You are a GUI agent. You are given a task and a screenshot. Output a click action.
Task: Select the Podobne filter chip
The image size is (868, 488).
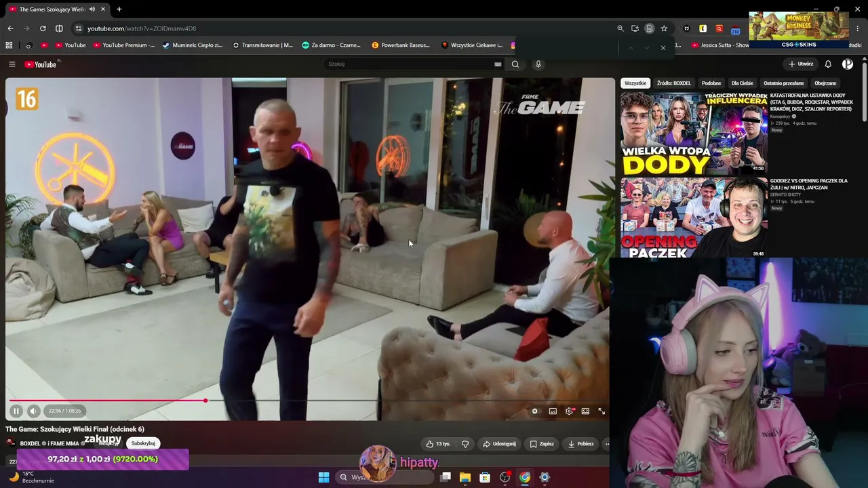(x=711, y=83)
